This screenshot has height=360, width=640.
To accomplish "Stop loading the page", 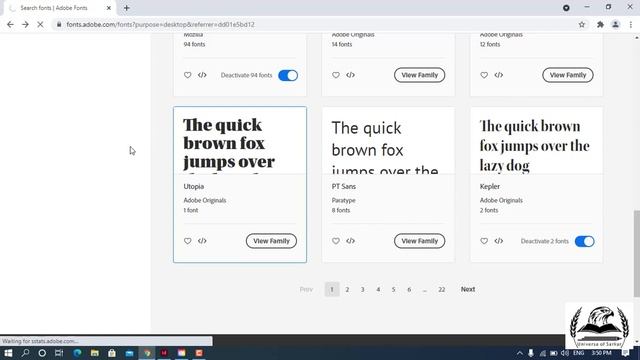I will pyautogui.click(x=40, y=24).
